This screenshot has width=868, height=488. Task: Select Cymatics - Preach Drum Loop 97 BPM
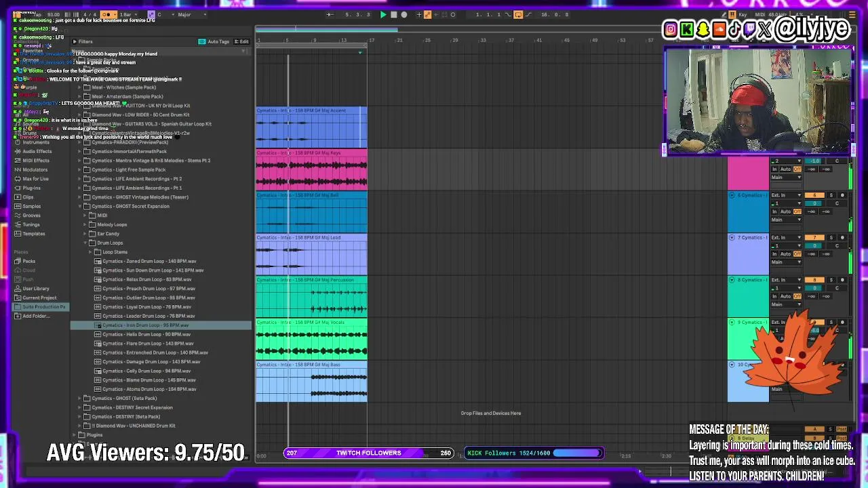(x=149, y=289)
